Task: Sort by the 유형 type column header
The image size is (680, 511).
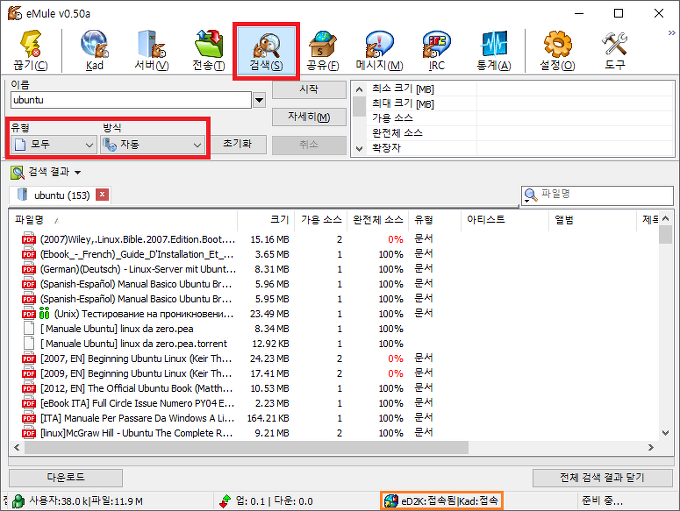Action: tap(435, 220)
